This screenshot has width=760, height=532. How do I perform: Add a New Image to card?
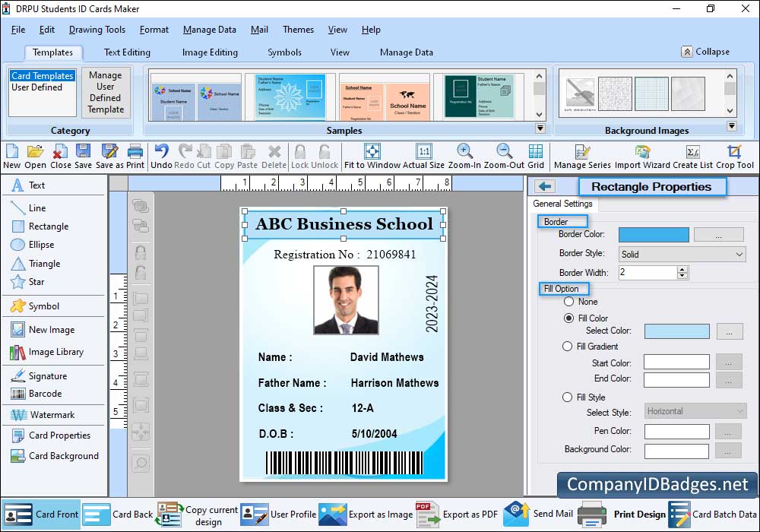pos(43,330)
